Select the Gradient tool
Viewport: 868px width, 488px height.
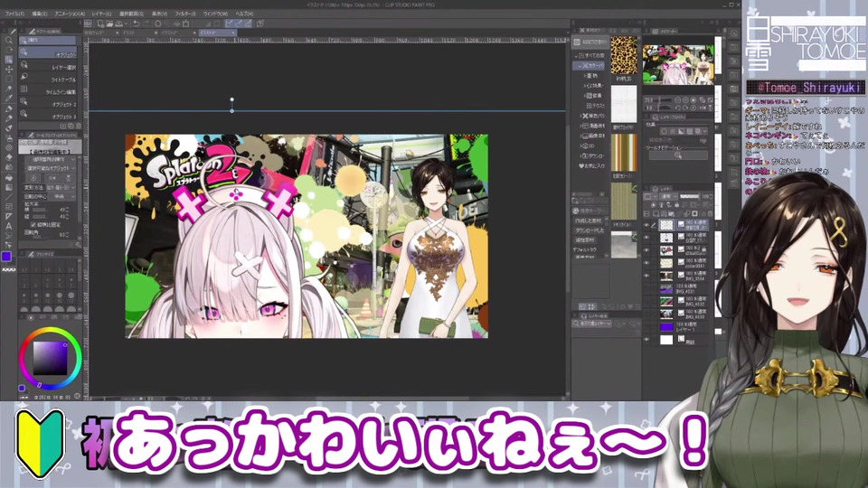9,187
